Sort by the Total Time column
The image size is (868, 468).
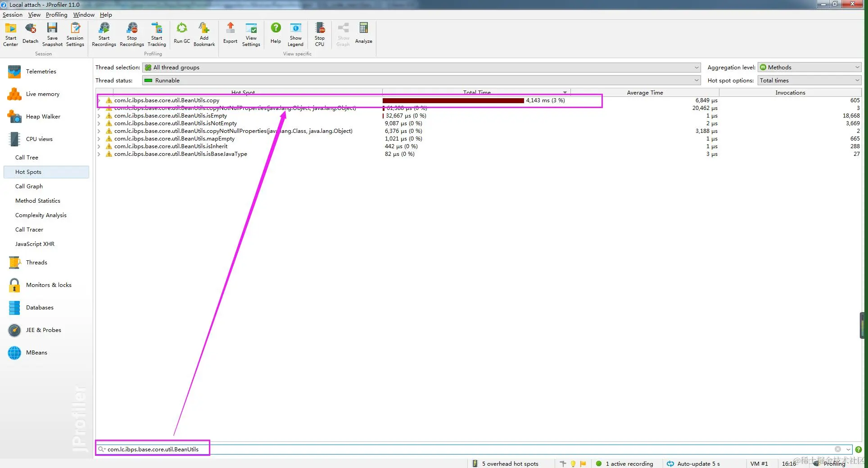tap(477, 92)
